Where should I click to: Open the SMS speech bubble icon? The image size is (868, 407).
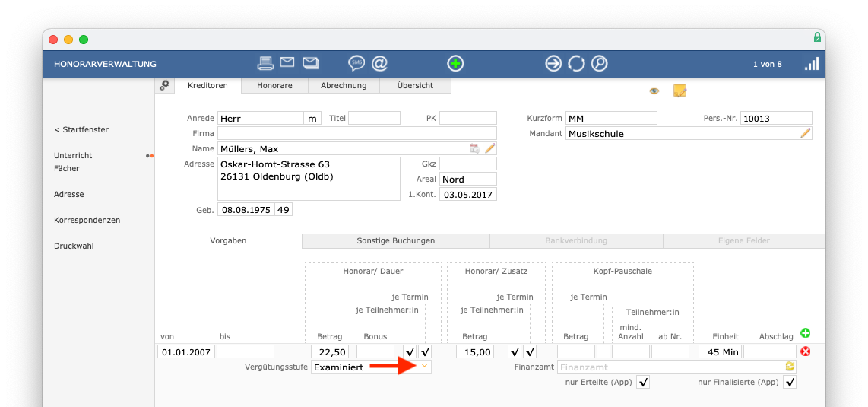pos(356,64)
